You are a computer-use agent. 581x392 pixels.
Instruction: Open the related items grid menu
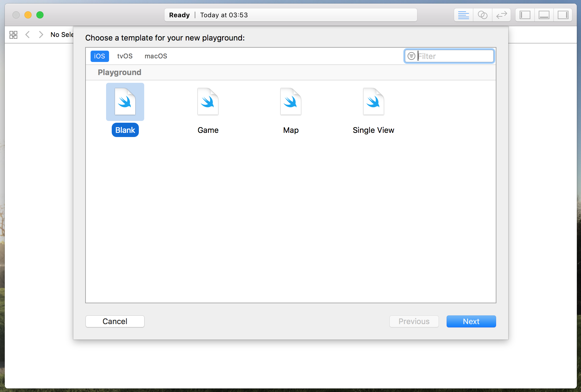click(13, 35)
